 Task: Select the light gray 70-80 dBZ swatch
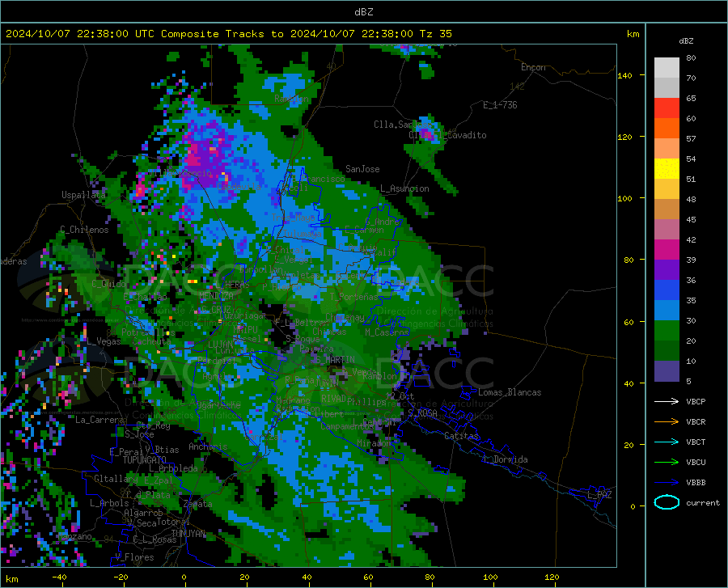[667, 68]
